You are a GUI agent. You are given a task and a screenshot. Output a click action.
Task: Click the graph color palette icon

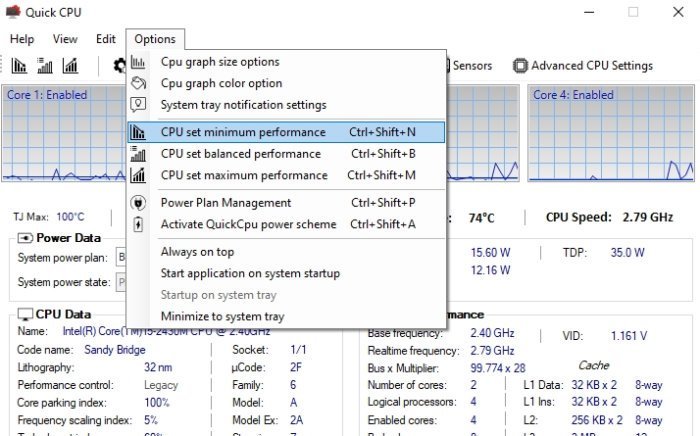(138, 83)
